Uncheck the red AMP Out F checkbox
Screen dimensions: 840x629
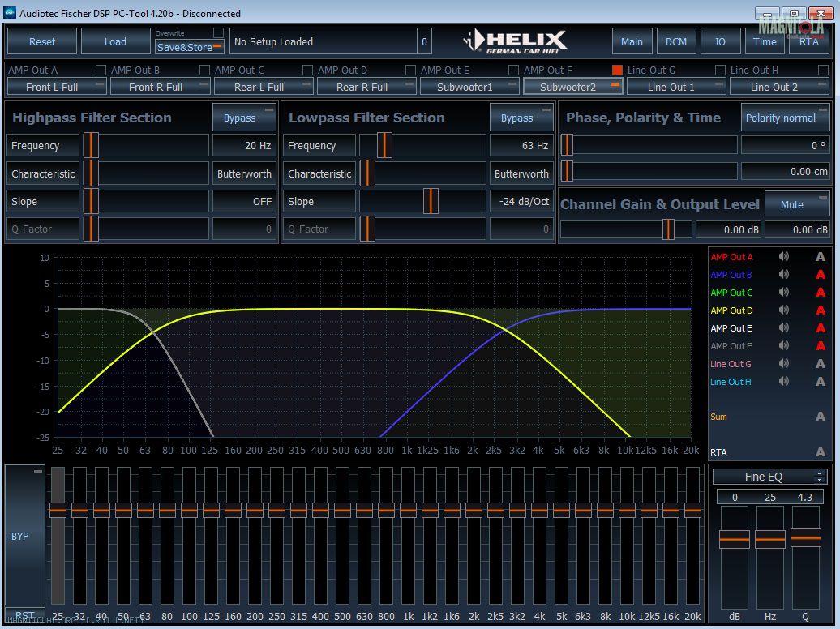click(617, 71)
